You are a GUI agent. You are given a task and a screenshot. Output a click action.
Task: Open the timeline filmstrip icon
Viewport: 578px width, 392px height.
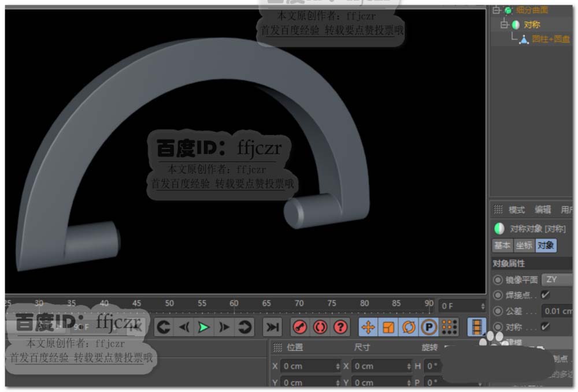(x=476, y=327)
